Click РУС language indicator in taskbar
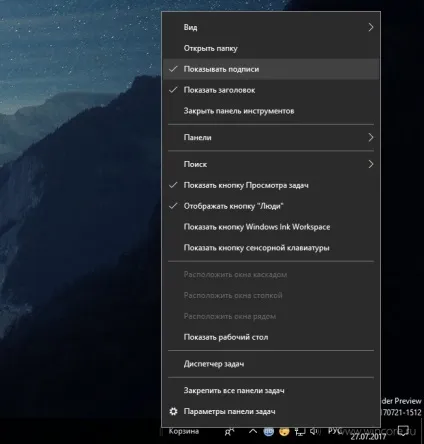The height and width of the screenshot is (444, 424). pyautogui.click(x=334, y=431)
